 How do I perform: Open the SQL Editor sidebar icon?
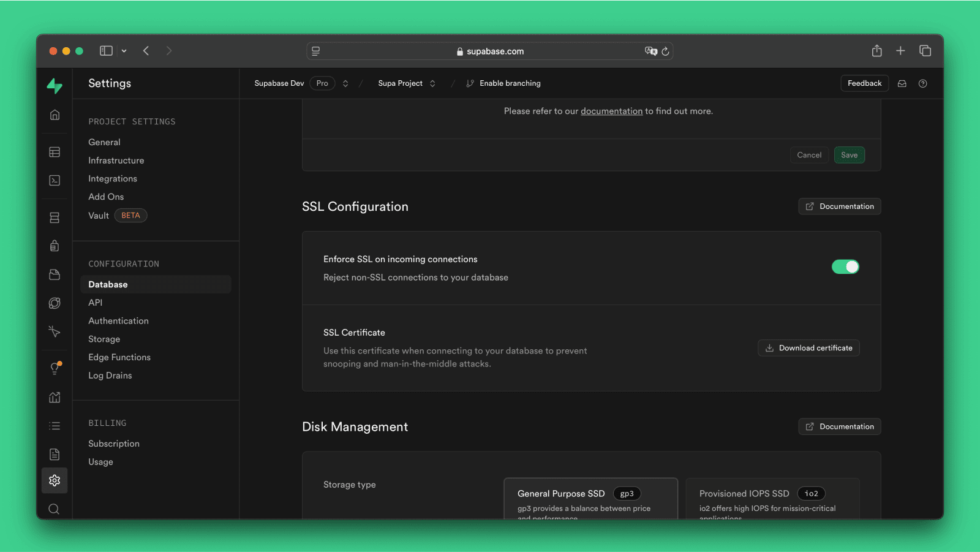(55, 180)
